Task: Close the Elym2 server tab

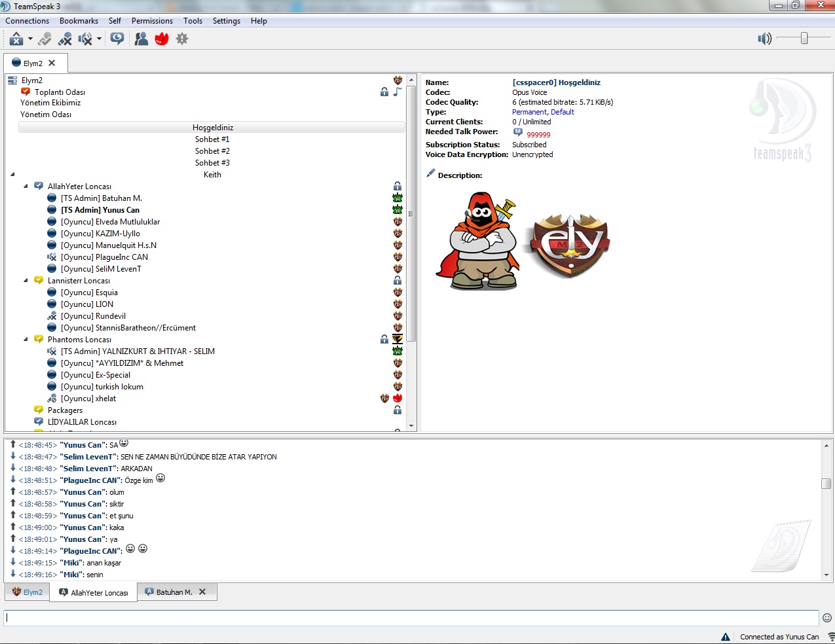Action: coord(52,63)
